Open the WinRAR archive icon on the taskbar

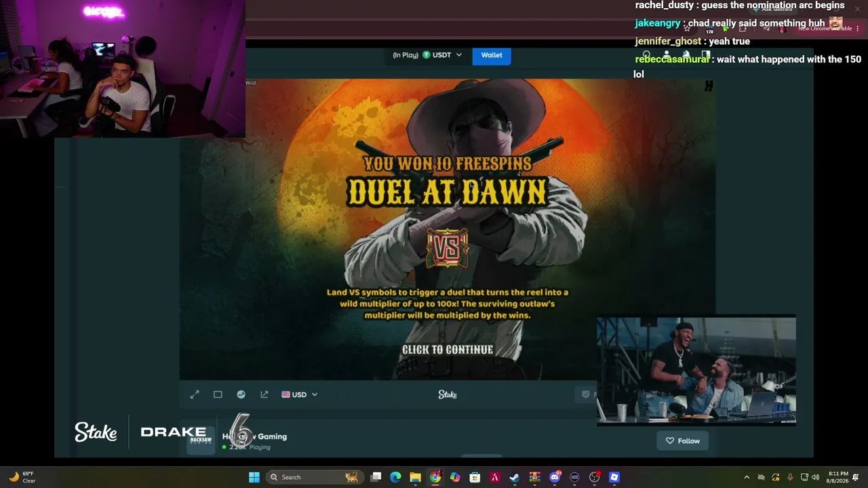click(x=534, y=477)
